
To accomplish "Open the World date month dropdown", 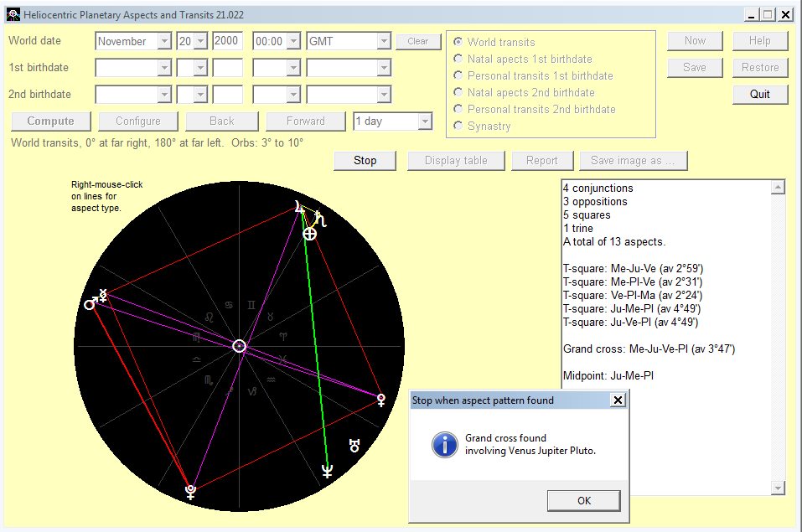I will click(164, 41).
